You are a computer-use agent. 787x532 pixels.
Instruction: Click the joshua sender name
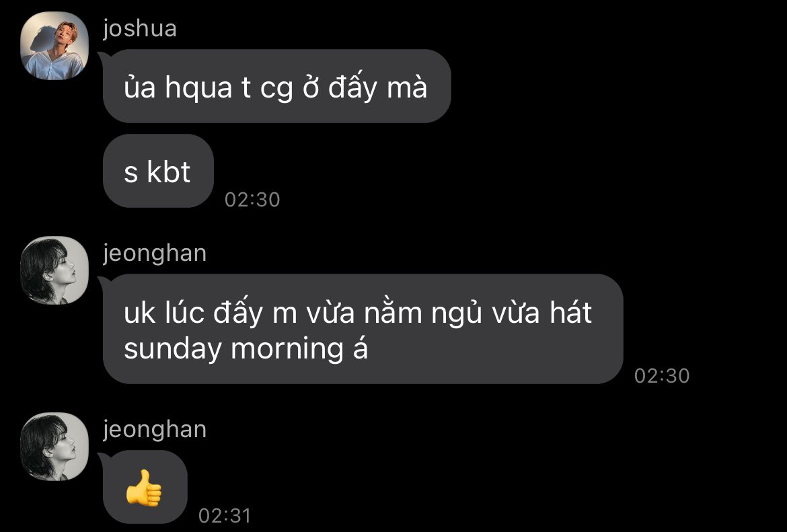click(x=140, y=28)
